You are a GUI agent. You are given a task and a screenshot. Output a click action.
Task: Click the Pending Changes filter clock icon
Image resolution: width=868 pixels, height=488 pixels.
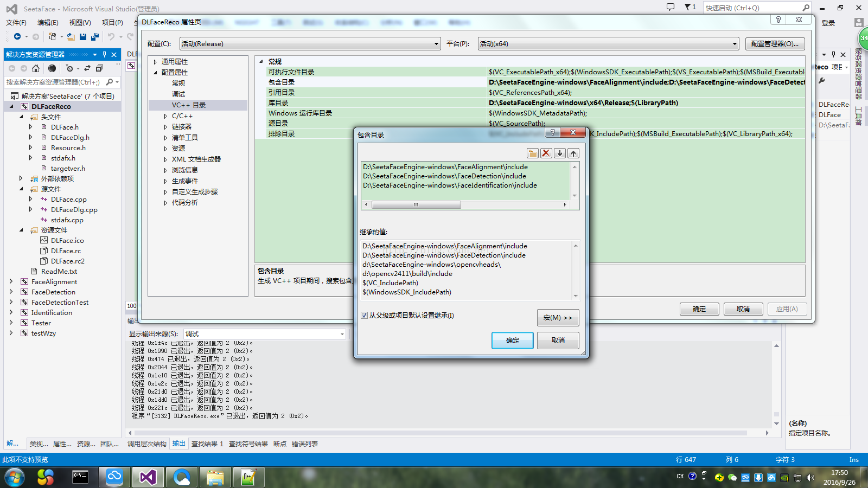tap(69, 68)
